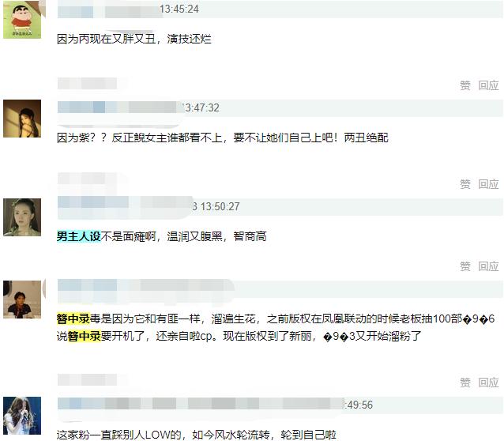Open the Crayon Shin-chan cartoon avatar

[x=22, y=19]
